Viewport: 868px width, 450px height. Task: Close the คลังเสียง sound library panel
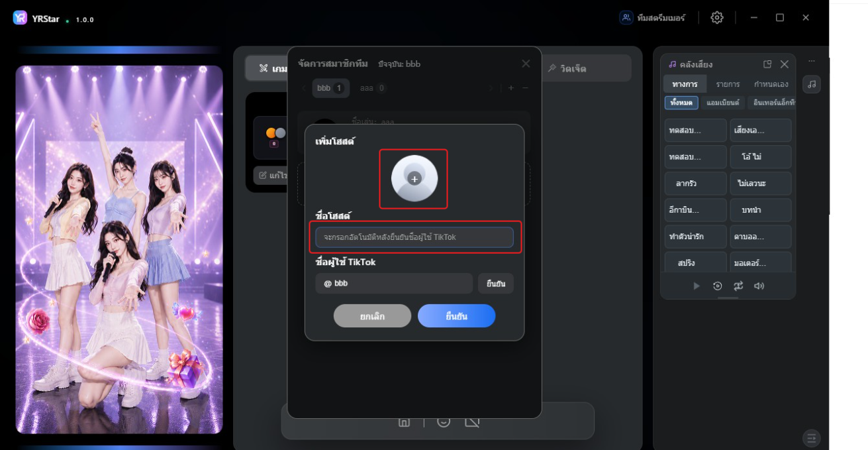785,64
